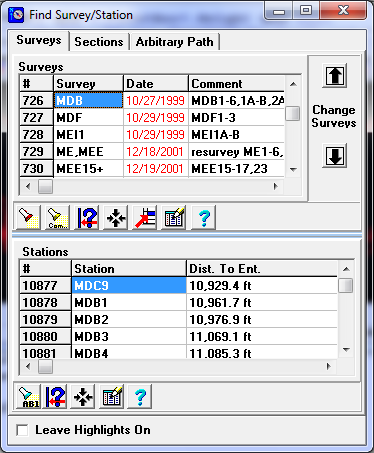The height and width of the screenshot is (453, 374).
Task: Open the stations table edit icon
Action: (x=112, y=397)
